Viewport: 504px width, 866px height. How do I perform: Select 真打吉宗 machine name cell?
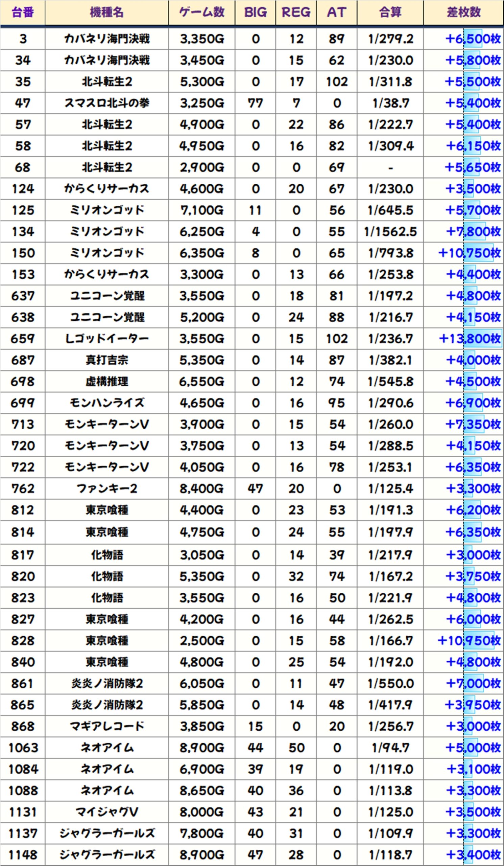point(106,360)
